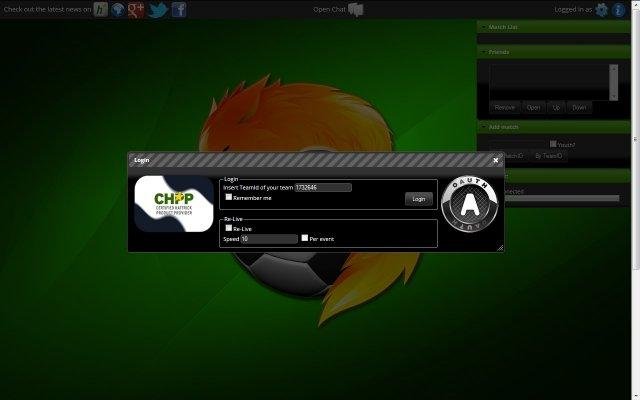
Task: Click the Open Chat speech bubbles icon
Action: [x=356, y=9]
